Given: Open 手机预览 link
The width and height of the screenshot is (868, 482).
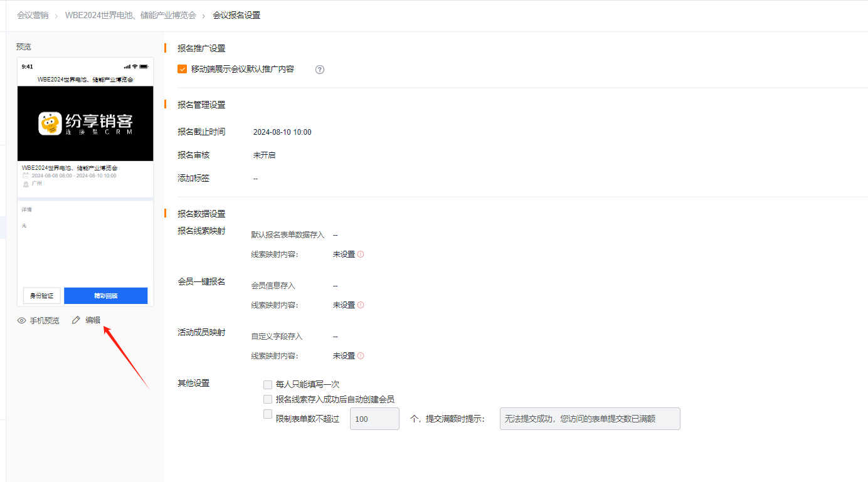Looking at the screenshot, I should click(x=45, y=320).
